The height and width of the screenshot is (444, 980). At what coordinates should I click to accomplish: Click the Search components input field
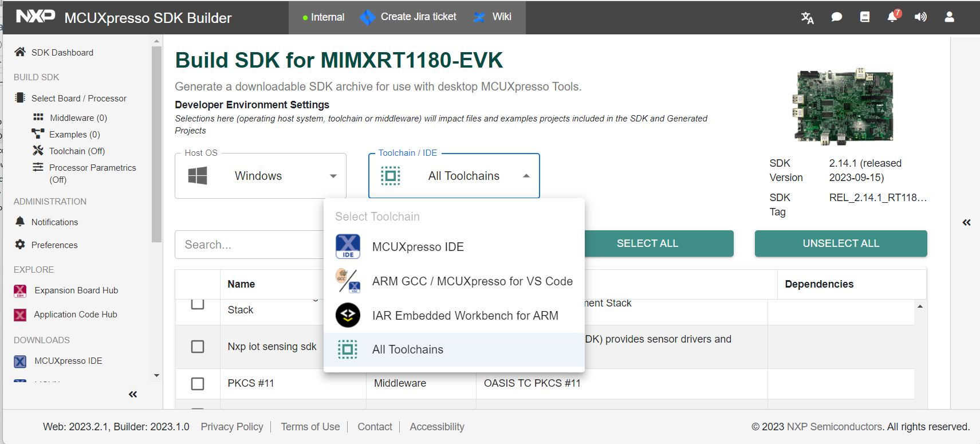click(249, 245)
